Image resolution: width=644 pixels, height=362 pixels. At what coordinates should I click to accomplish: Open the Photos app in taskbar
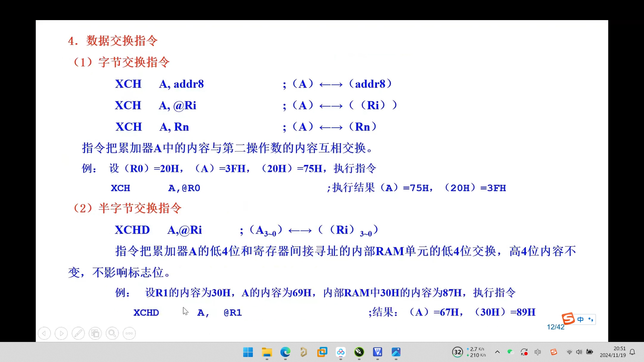tap(396, 352)
